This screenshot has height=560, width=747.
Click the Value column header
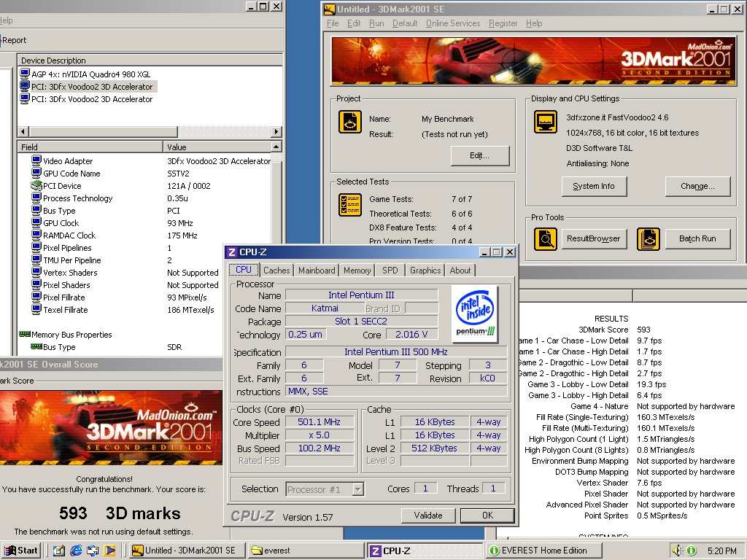pos(217,147)
